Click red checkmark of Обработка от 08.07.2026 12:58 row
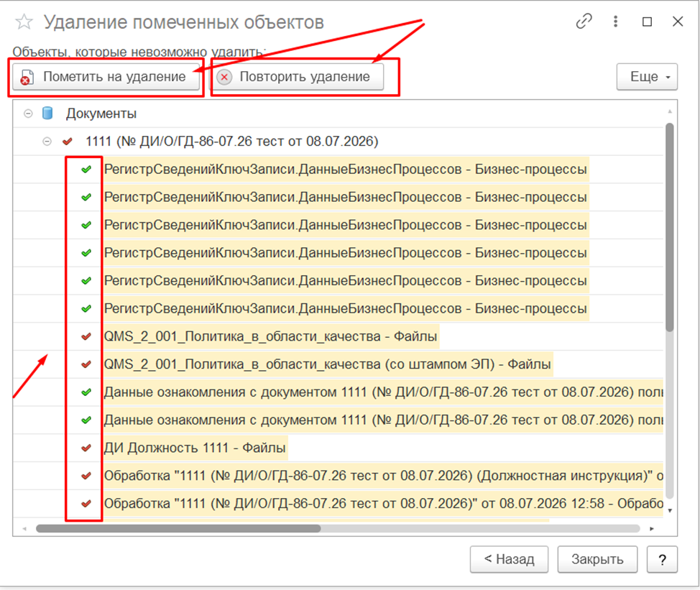 [x=86, y=504]
